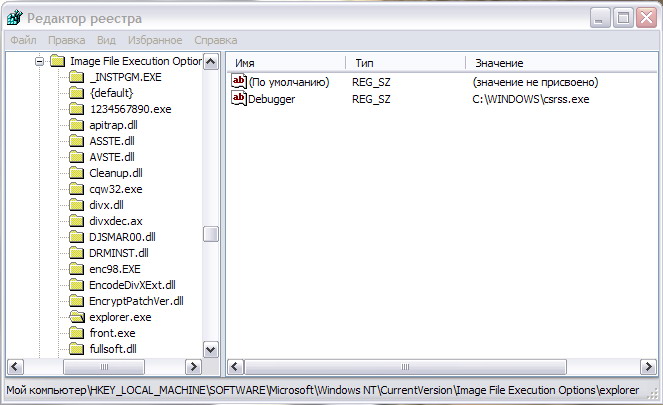663x405 pixels.
Task: Click the tree pane scroll right arrow
Action: click(x=194, y=367)
